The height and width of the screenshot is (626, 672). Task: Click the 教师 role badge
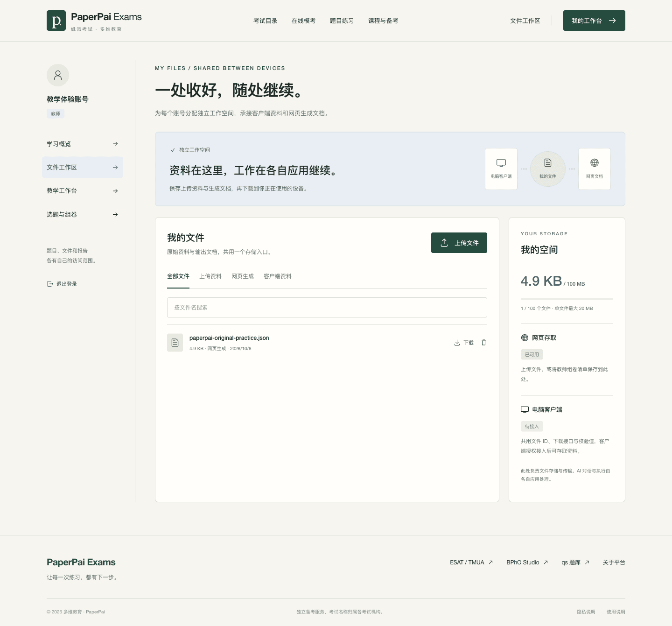pyautogui.click(x=56, y=113)
